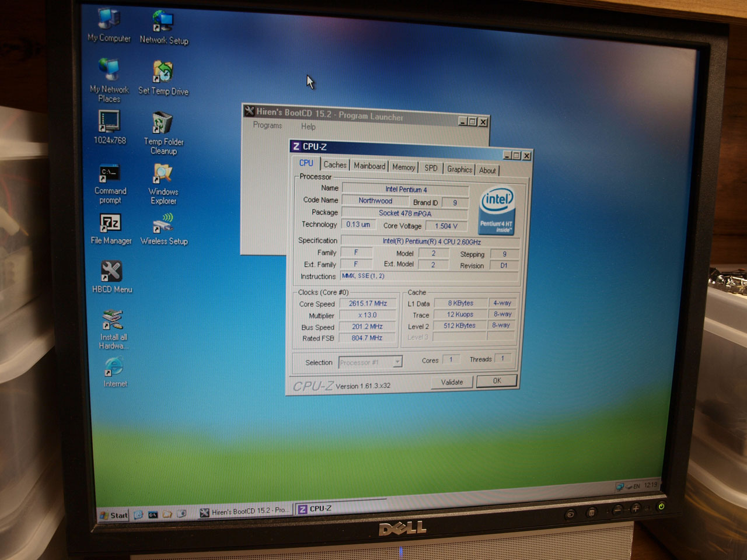Click the 12:19 clock in the tray
The width and height of the screenshot is (747, 560).
[x=651, y=485]
